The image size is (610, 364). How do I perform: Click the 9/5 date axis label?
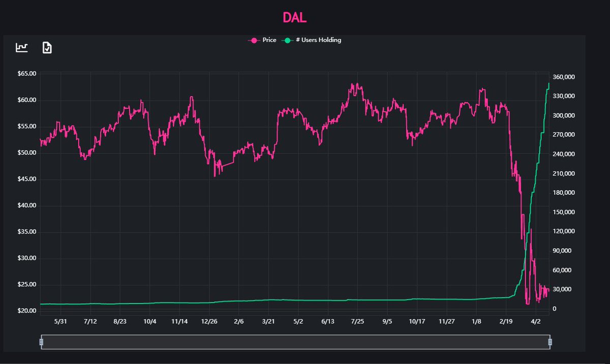pyautogui.click(x=387, y=322)
